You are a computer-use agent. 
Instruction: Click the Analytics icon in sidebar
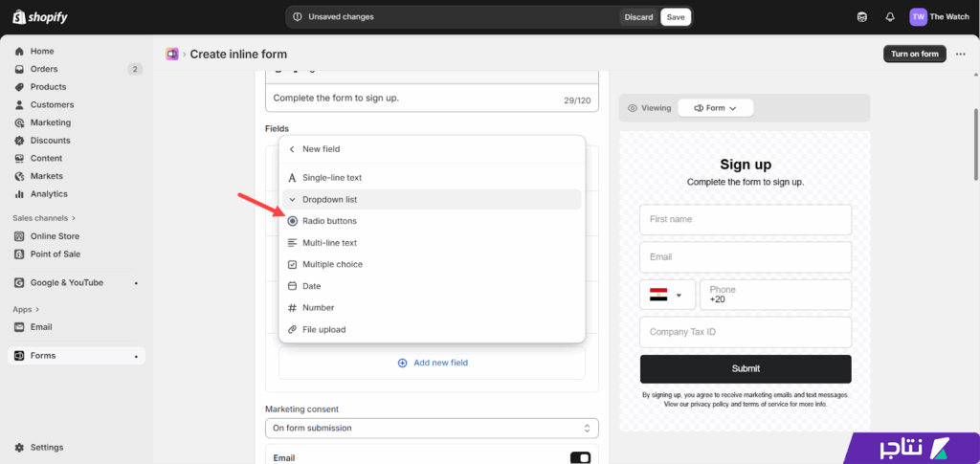[x=20, y=194]
